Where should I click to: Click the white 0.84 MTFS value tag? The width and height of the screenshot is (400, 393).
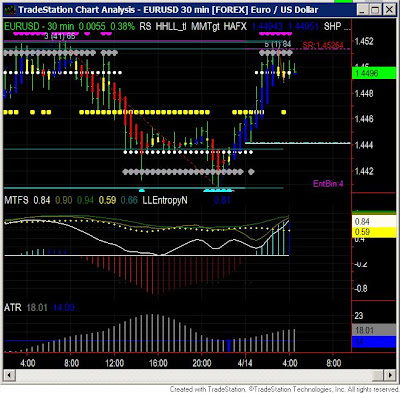374,222
